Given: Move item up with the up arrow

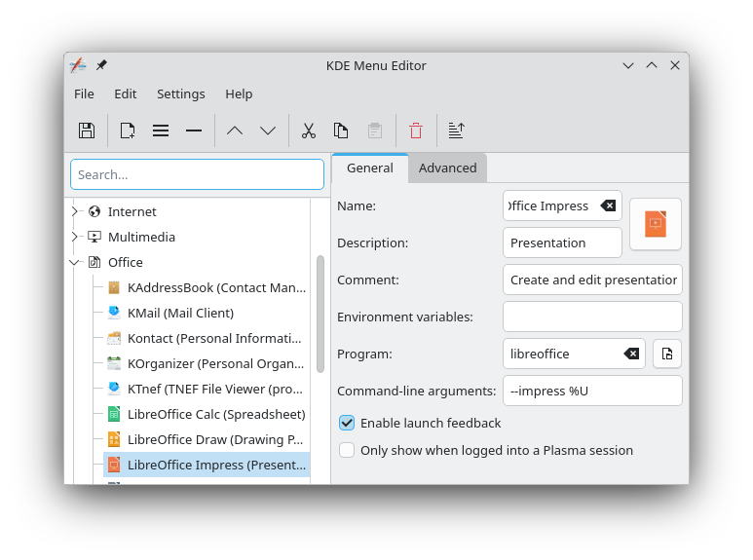Looking at the screenshot, I should (x=235, y=131).
